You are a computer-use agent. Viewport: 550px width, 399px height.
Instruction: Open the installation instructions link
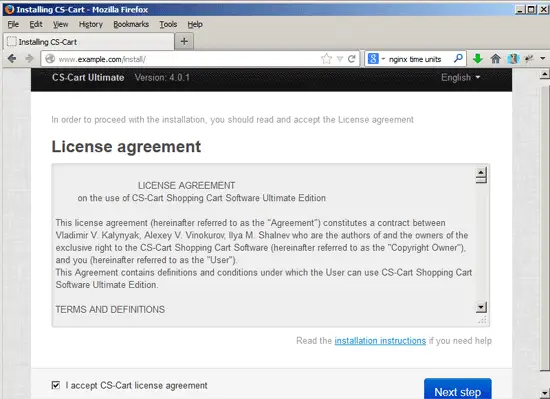(380, 340)
